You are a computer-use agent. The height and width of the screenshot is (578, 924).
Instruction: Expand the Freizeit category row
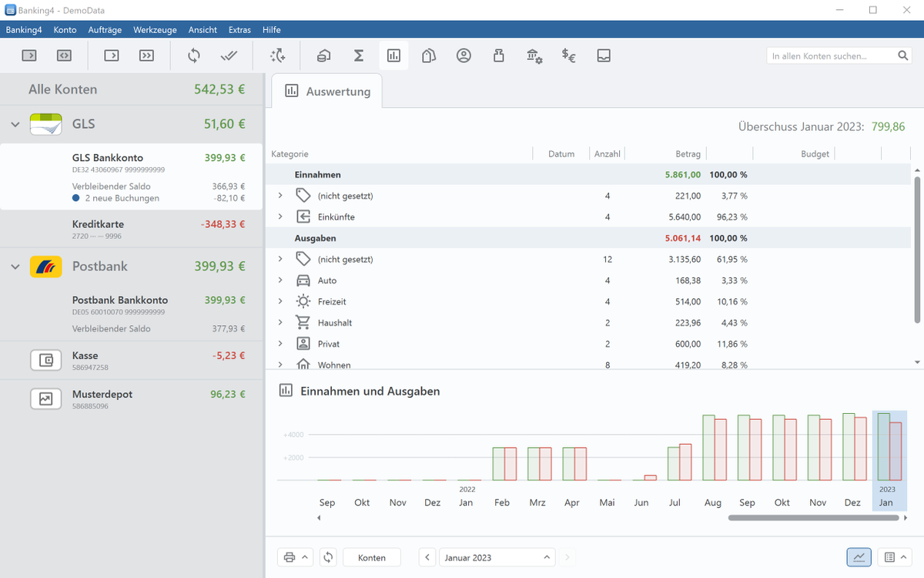tap(280, 301)
